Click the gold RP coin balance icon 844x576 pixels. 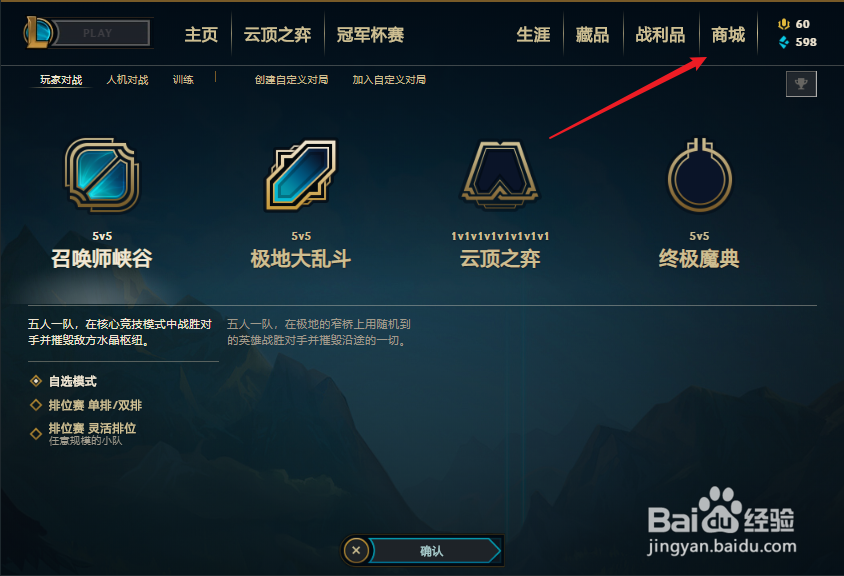[x=784, y=24]
